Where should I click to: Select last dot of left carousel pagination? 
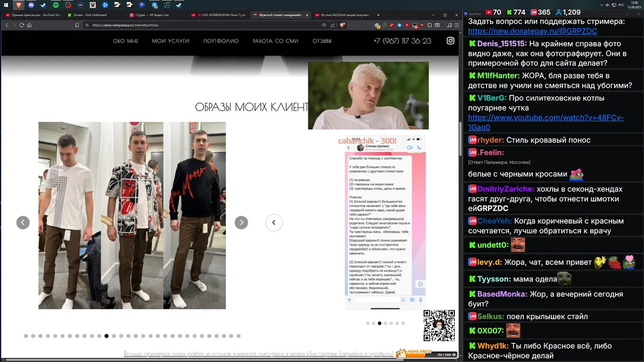coord(238,336)
